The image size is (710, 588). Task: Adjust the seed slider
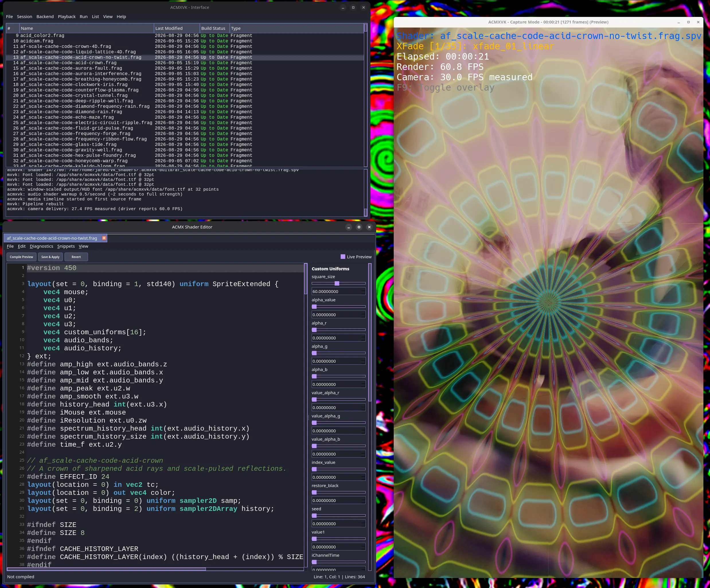click(338, 516)
